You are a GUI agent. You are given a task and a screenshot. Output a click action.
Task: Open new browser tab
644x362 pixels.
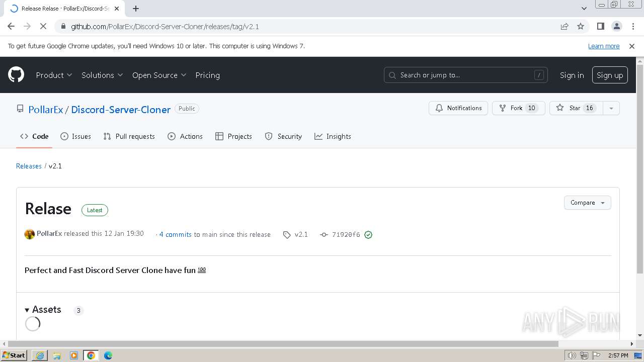click(136, 9)
